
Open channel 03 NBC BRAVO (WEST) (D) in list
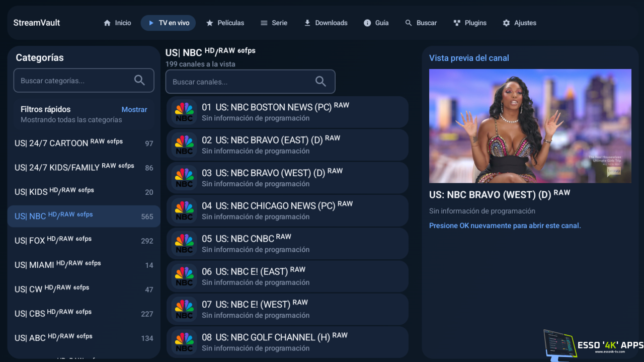pos(287,178)
